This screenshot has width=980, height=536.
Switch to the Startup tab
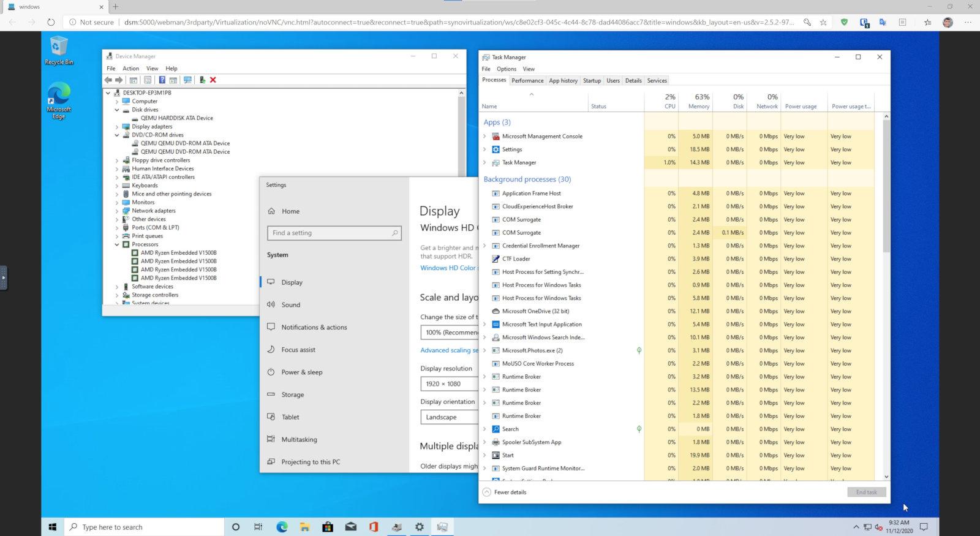[592, 81]
